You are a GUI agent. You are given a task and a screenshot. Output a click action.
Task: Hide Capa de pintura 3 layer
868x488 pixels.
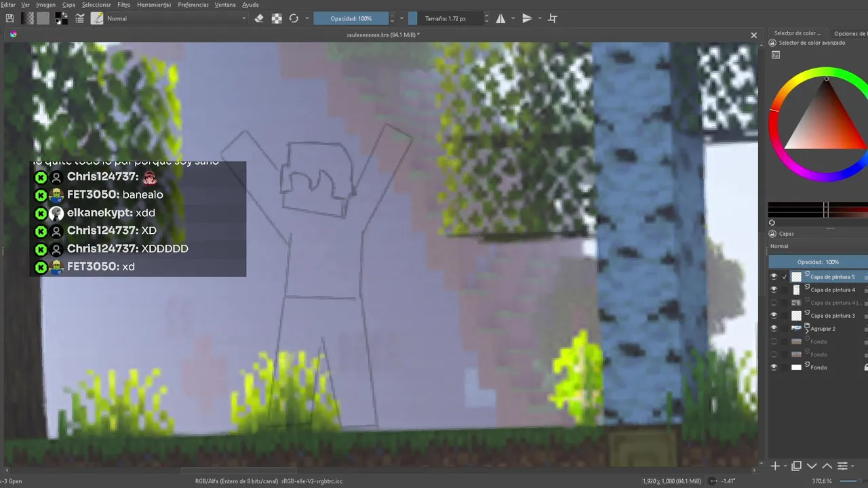[774, 315]
